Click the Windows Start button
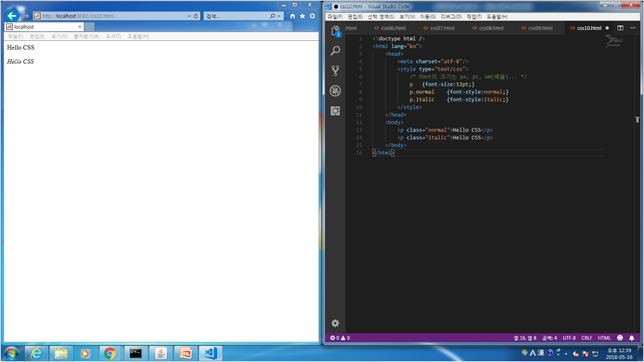Image resolution: width=644 pixels, height=362 pixels. coord(12,353)
